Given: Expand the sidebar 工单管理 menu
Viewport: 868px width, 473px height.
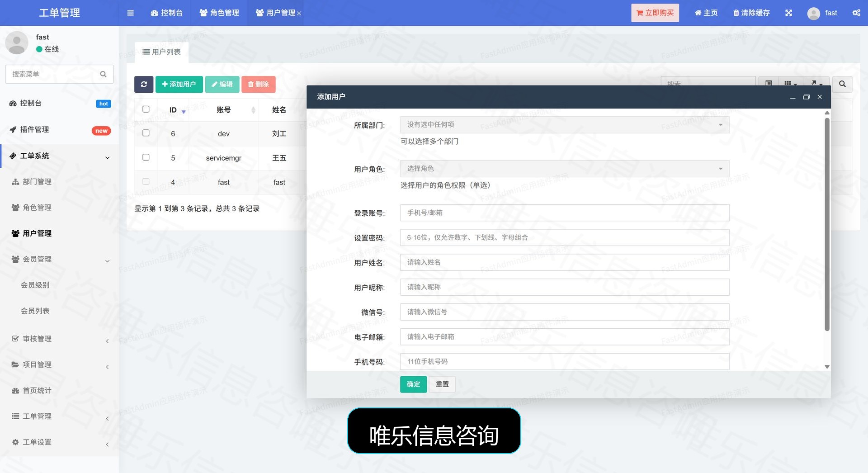Looking at the screenshot, I should 60,416.
